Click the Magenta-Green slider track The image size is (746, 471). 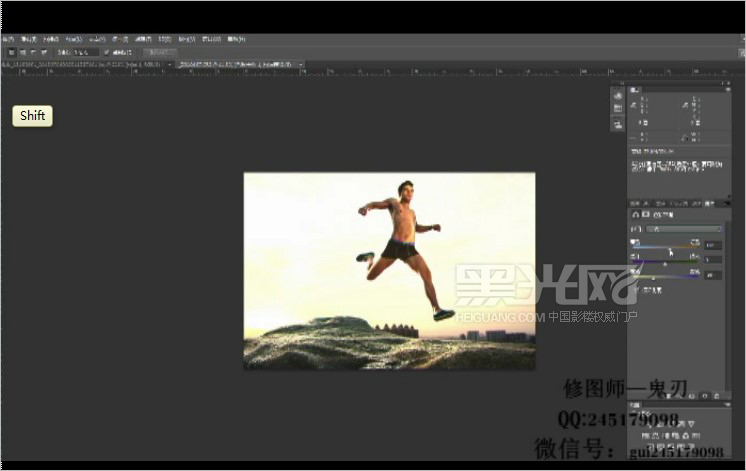tap(666, 261)
